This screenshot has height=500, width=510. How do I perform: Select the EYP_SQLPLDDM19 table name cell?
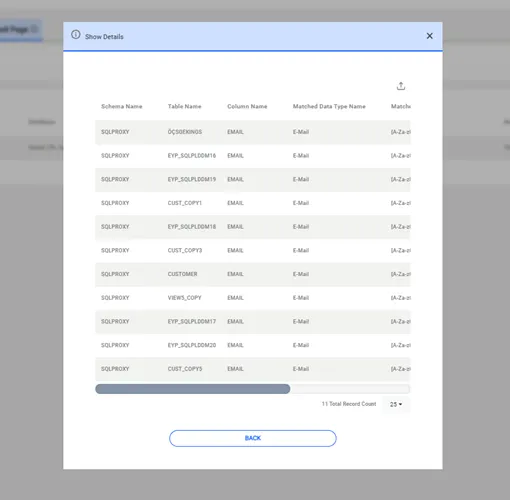[192, 179]
